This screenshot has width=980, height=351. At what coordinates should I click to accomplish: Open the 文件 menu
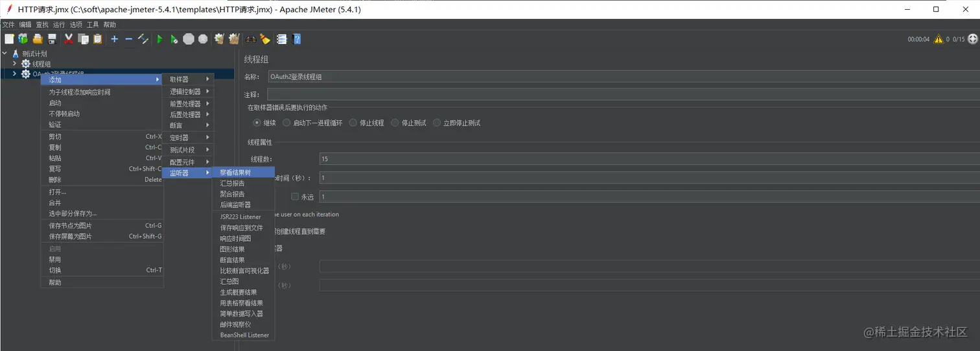coord(8,25)
